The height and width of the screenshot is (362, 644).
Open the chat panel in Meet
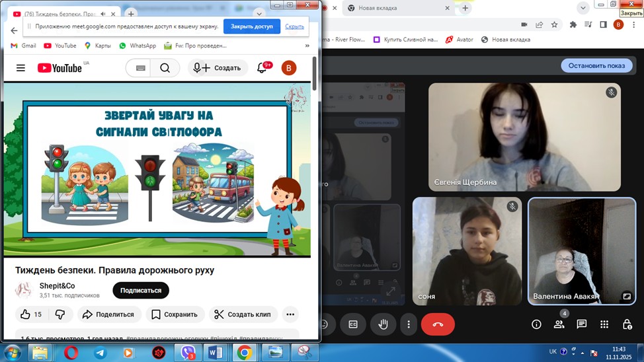[x=581, y=324]
